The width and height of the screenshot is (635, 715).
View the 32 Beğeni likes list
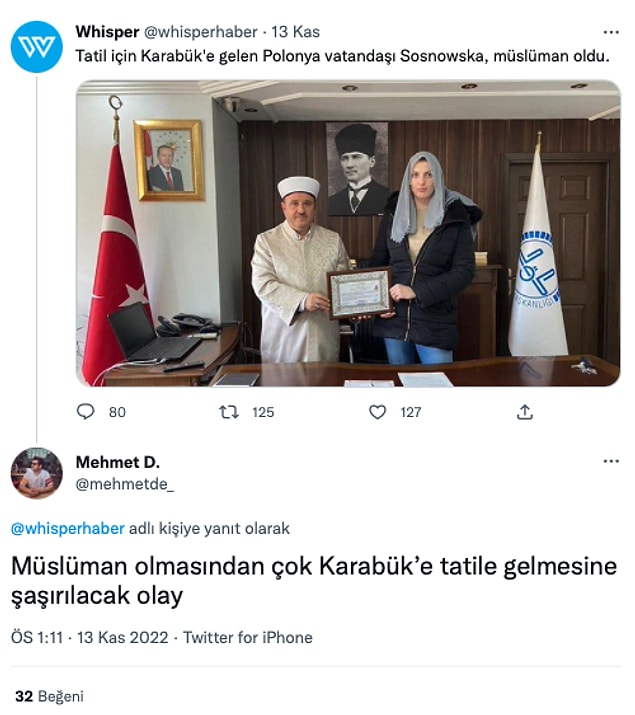[x=49, y=696]
